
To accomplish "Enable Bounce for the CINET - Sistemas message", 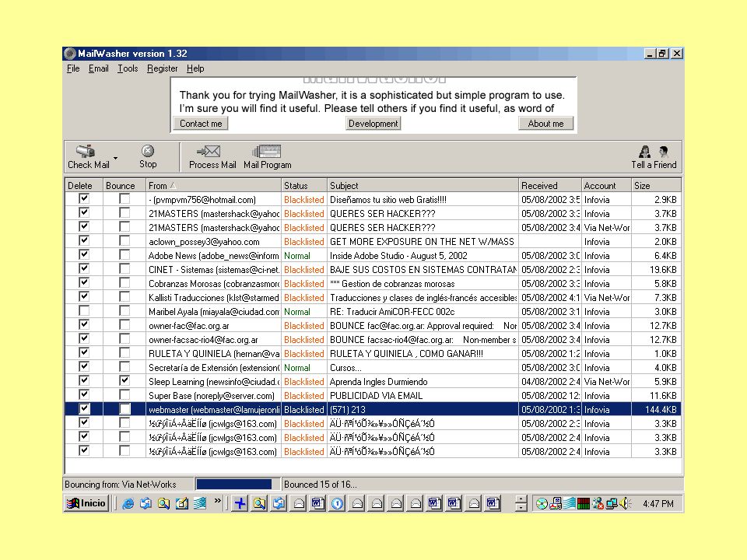I will [124, 268].
